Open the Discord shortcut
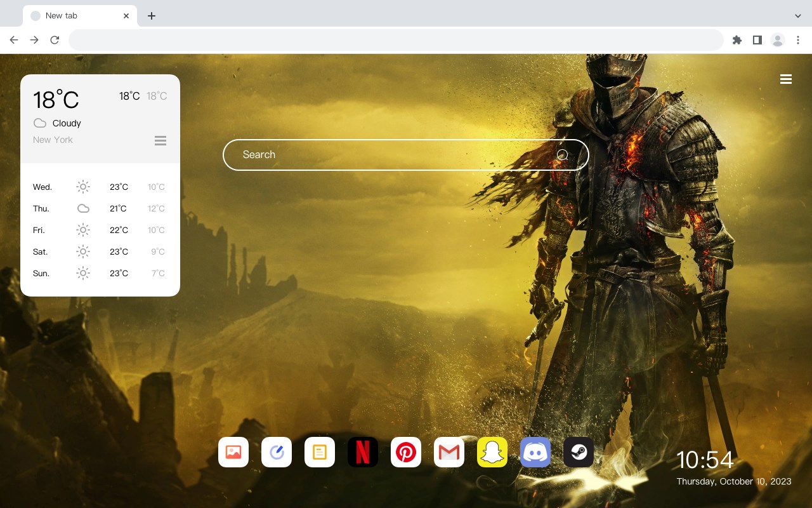The width and height of the screenshot is (812, 508). pos(535,452)
